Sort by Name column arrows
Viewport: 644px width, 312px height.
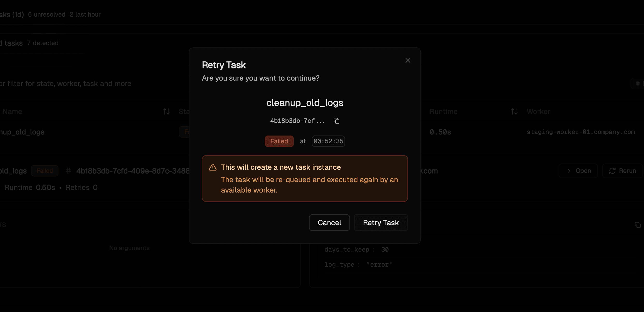point(166,112)
